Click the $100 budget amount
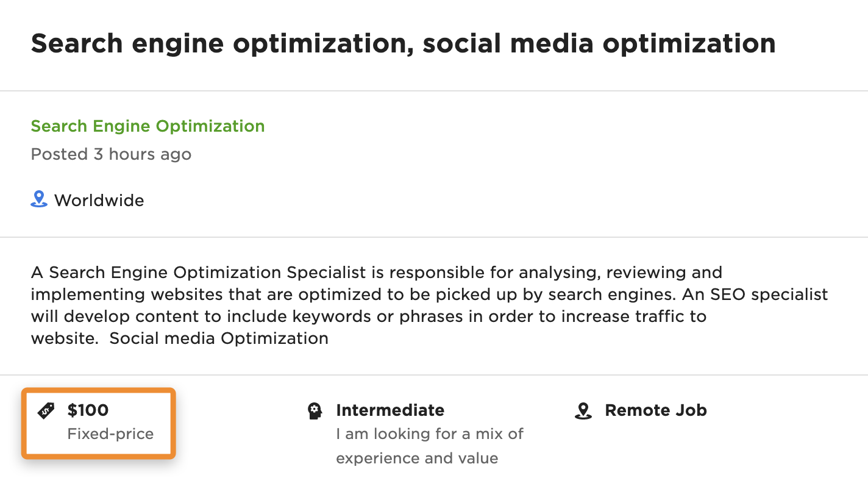Image resolution: width=868 pixels, height=489 pixels. point(88,410)
